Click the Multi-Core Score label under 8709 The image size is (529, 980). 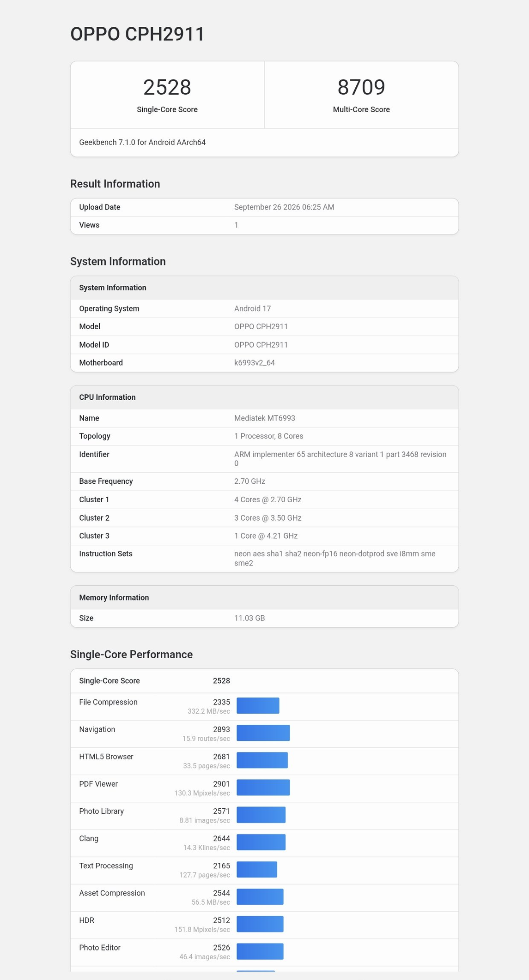(361, 109)
